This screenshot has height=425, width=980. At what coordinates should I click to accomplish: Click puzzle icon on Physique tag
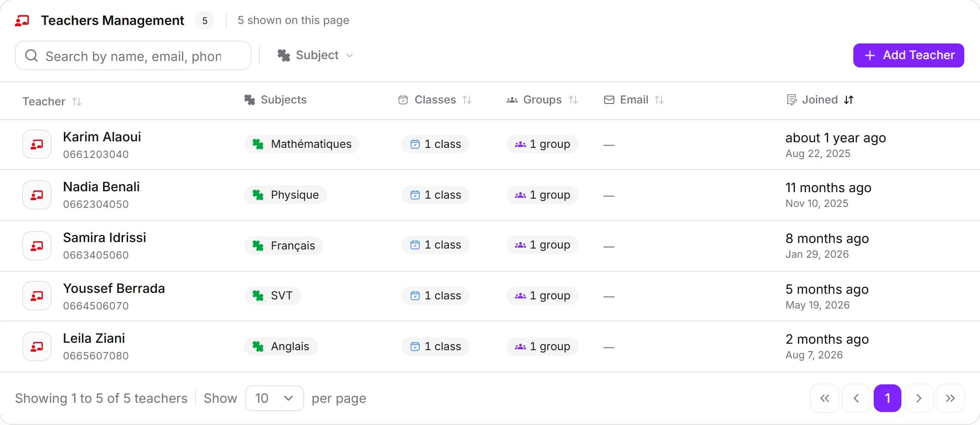click(x=258, y=195)
